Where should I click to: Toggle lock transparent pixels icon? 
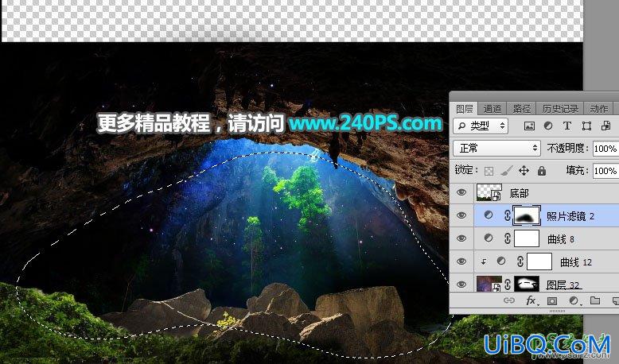point(489,171)
